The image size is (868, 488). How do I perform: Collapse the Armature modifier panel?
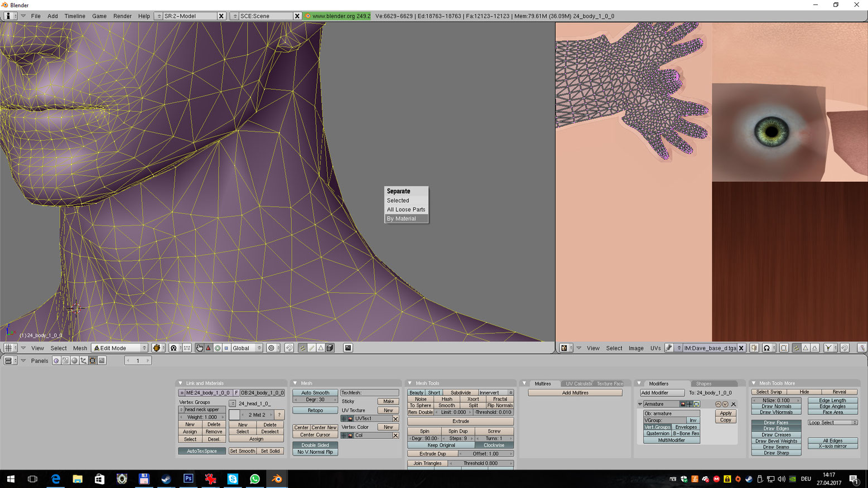click(x=640, y=404)
